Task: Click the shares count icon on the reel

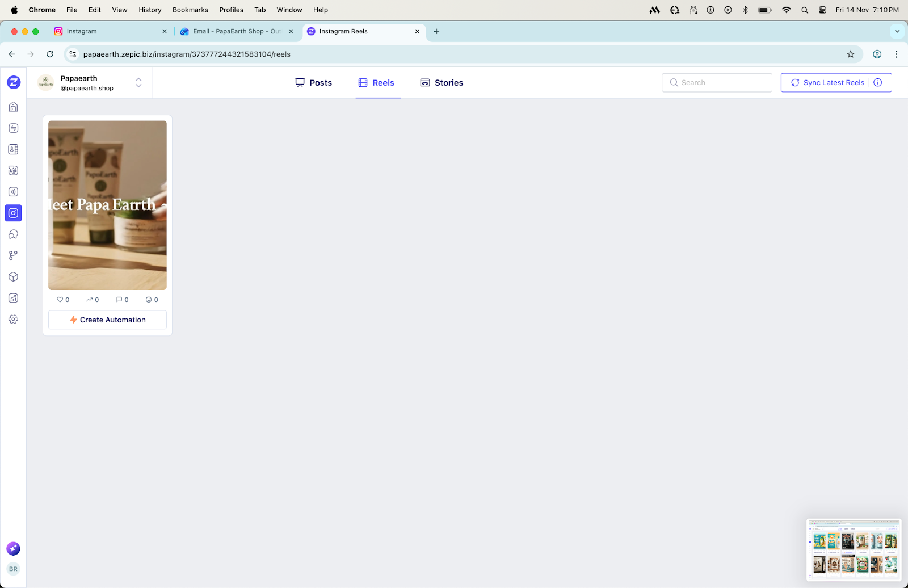Action: point(93,300)
